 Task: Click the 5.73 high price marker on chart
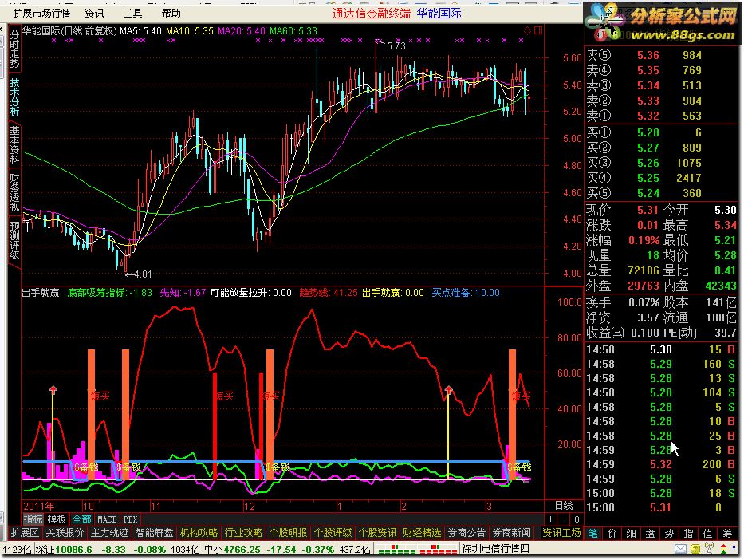396,46
